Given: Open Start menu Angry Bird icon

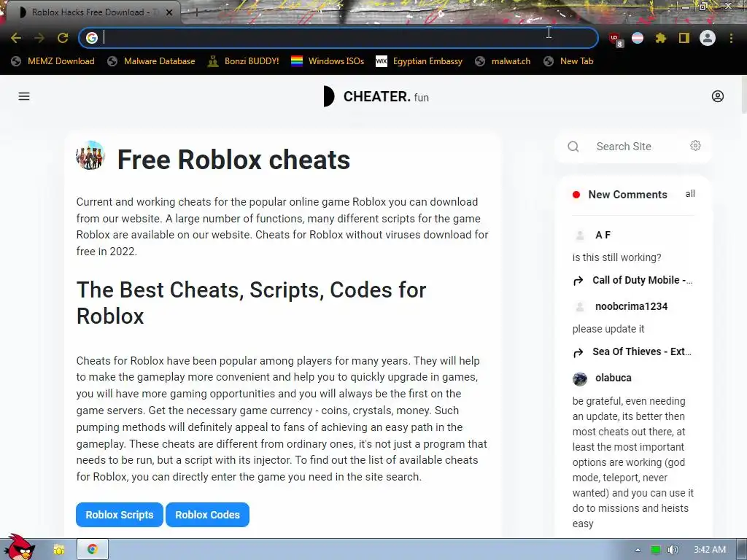Looking at the screenshot, I should 20,548.
